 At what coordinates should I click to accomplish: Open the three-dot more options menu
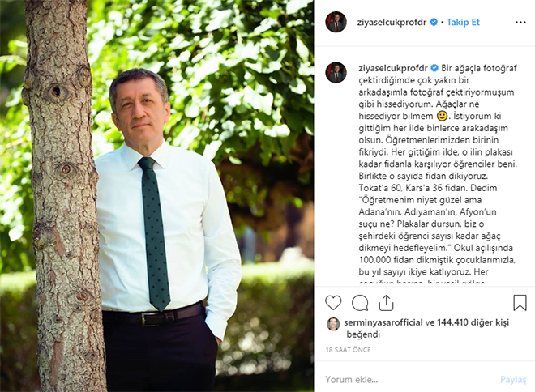(520, 23)
